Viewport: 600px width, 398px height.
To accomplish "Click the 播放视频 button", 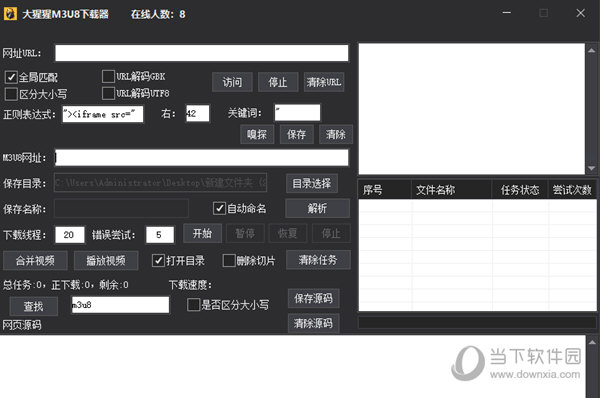I will point(106,261).
